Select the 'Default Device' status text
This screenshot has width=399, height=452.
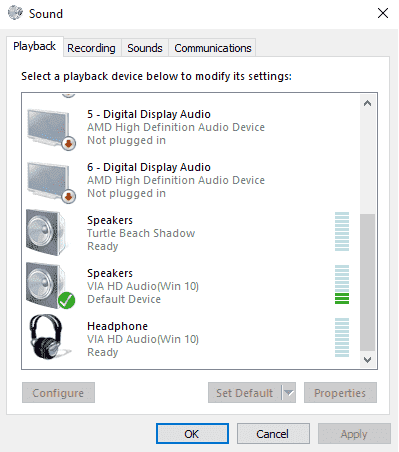124,299
